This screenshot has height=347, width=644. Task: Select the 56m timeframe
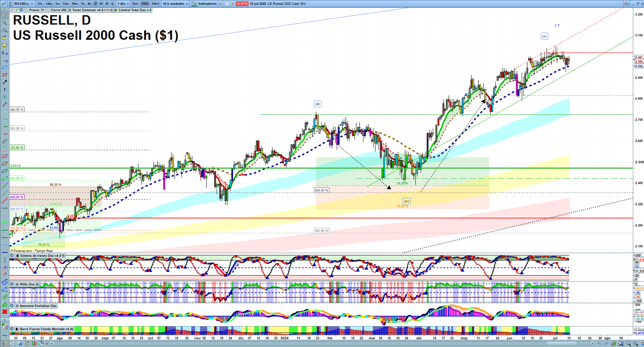point(74,4)
